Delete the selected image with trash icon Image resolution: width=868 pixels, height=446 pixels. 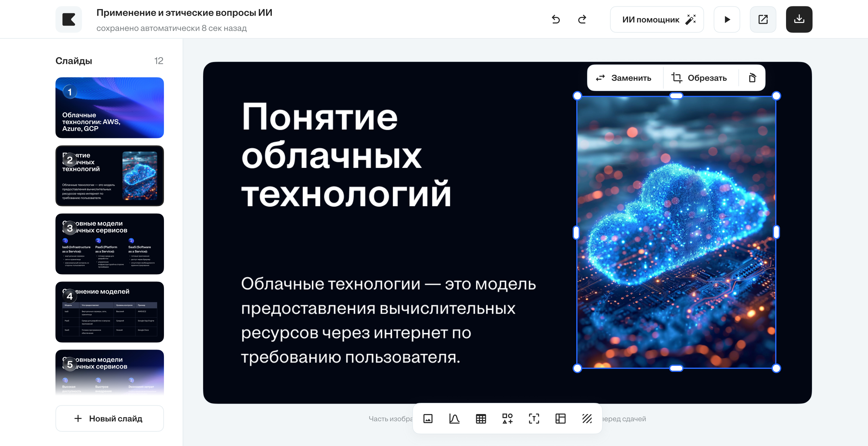point(752,78)
